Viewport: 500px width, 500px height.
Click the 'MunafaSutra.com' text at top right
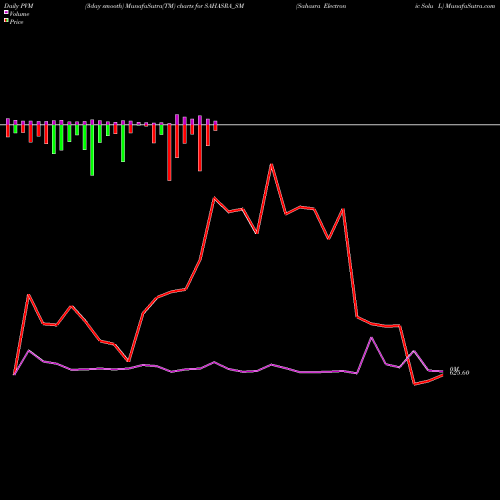[x=470, y=6]
